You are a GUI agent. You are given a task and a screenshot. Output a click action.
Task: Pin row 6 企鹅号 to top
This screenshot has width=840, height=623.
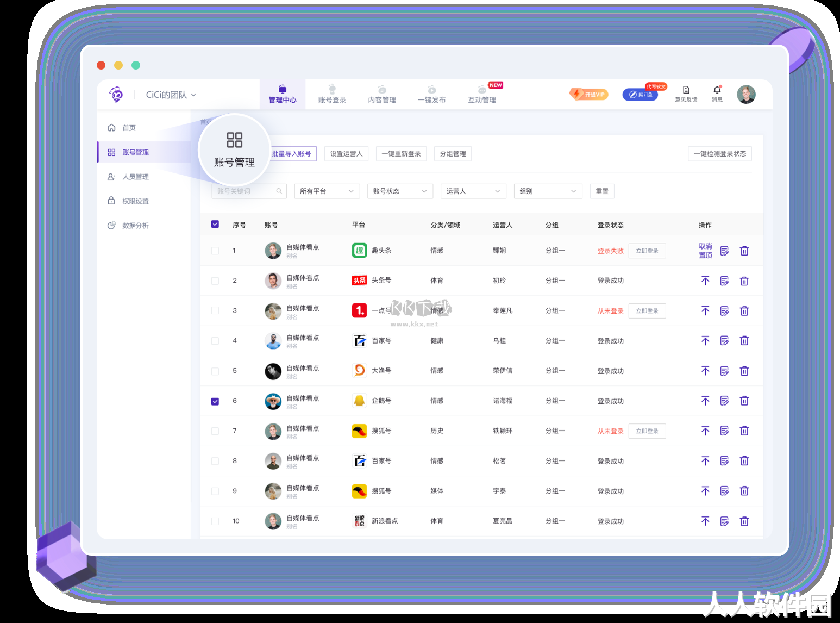point(705,401)
